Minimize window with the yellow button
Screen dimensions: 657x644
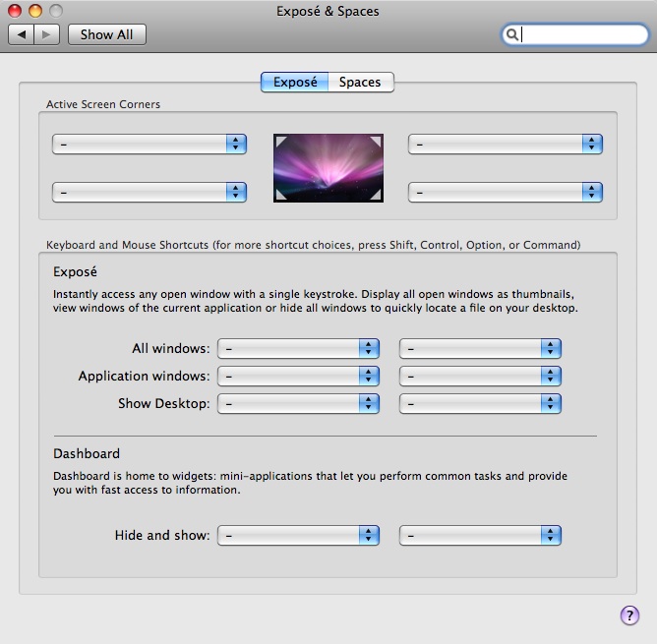click(x=35, y=11)
